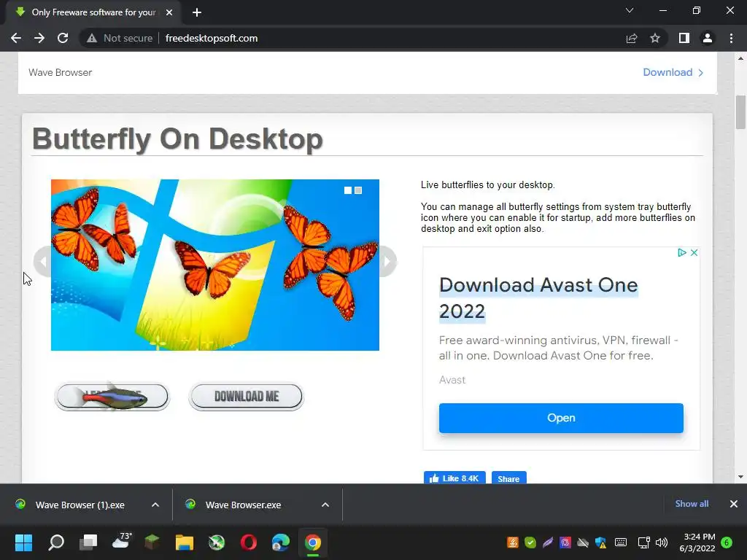Open the weather widget showing 73°
Viewport: 747px width, 560px height.
[x=122, y=541]
